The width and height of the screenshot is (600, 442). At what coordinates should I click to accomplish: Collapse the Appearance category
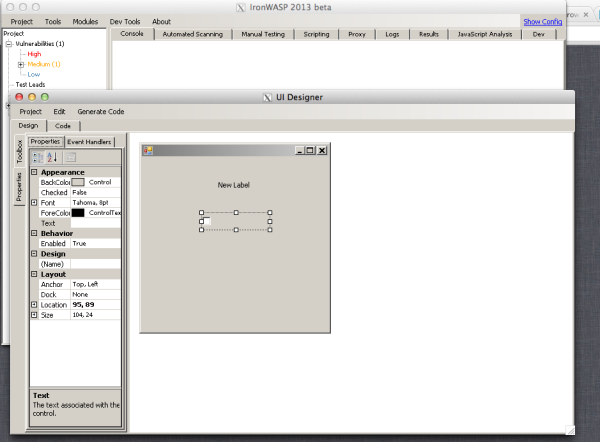[x=34, y=172]
